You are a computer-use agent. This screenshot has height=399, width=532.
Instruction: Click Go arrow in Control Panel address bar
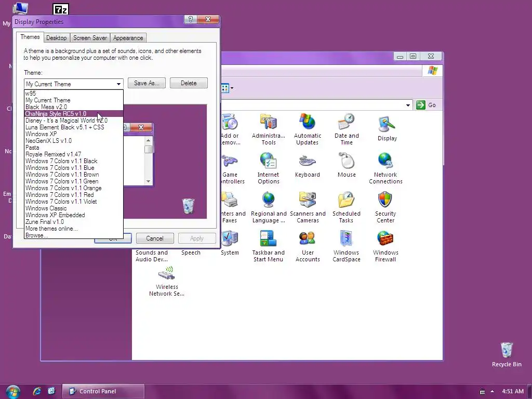coord(420,105)
